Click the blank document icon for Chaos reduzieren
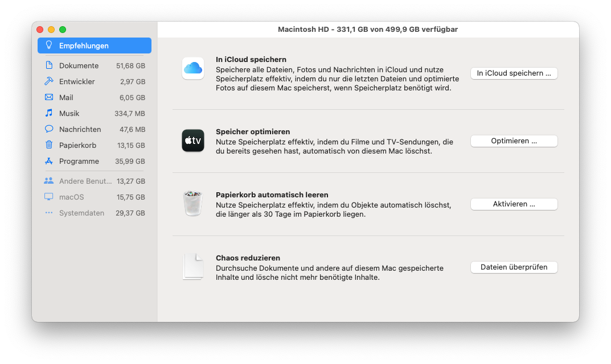 coord(193,267)
